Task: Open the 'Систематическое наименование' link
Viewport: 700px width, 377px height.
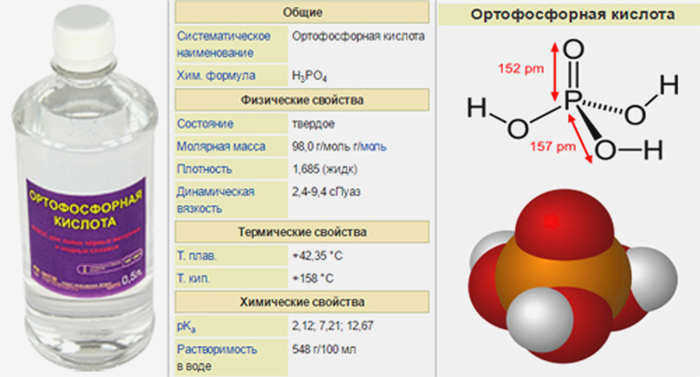Action: 224,44
